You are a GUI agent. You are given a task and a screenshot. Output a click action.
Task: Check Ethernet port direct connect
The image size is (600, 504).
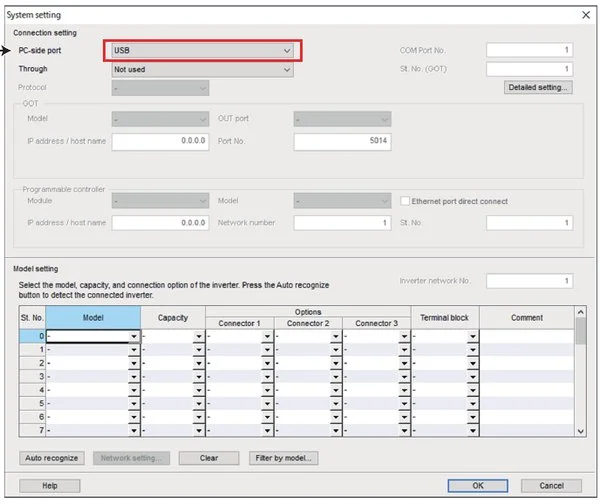click(x=405, y=201)
